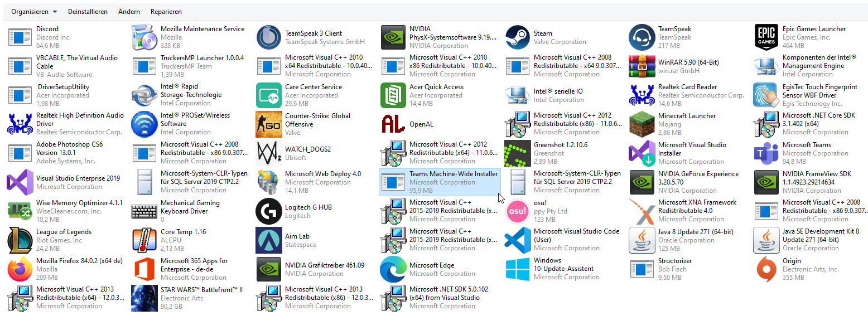Viewport: 868px width, 325px height.
Task: Select the WATCH_DOGS2 icon
Action: (269, 153)
